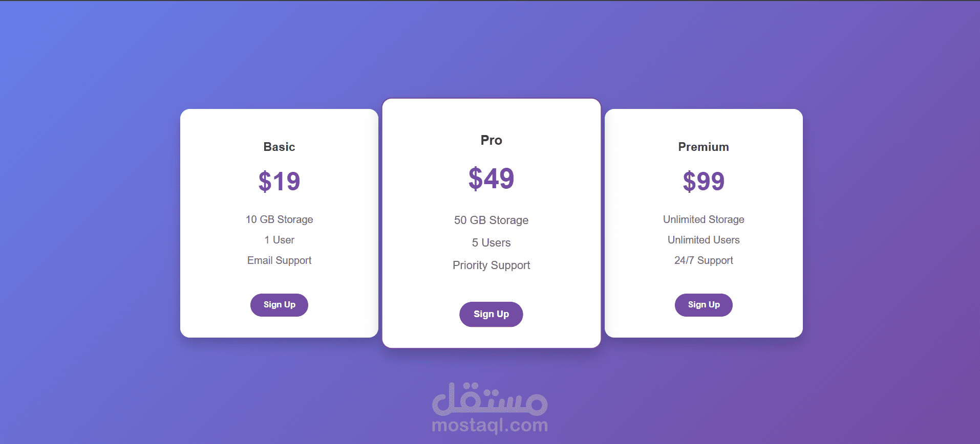
Task: Click the Email Support feature on Basic plan
Action: point(279,260)
